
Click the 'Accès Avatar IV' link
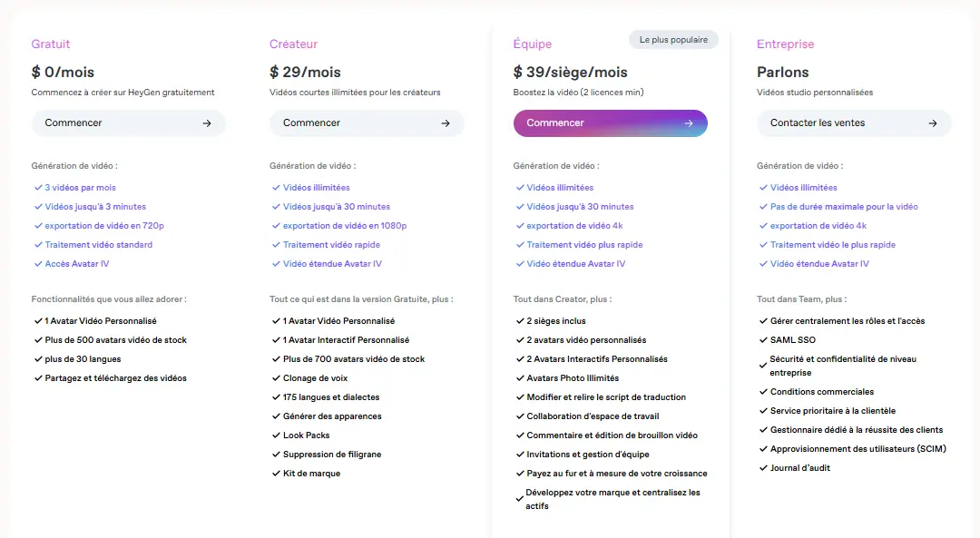77,264
